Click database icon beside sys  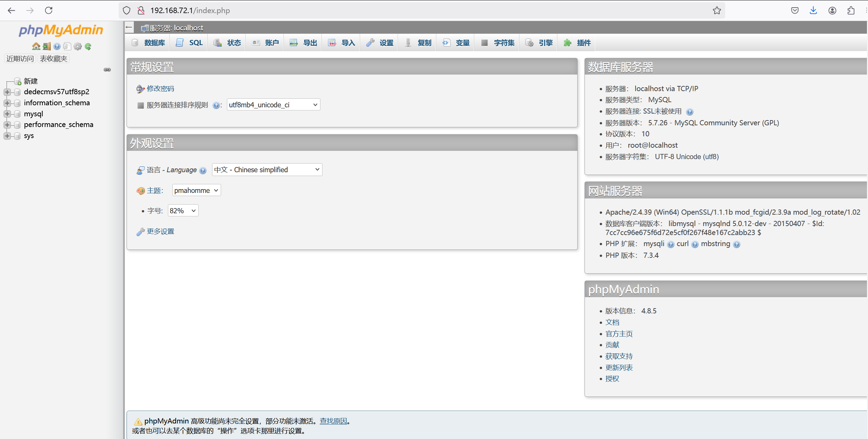(x=17, y=136)
